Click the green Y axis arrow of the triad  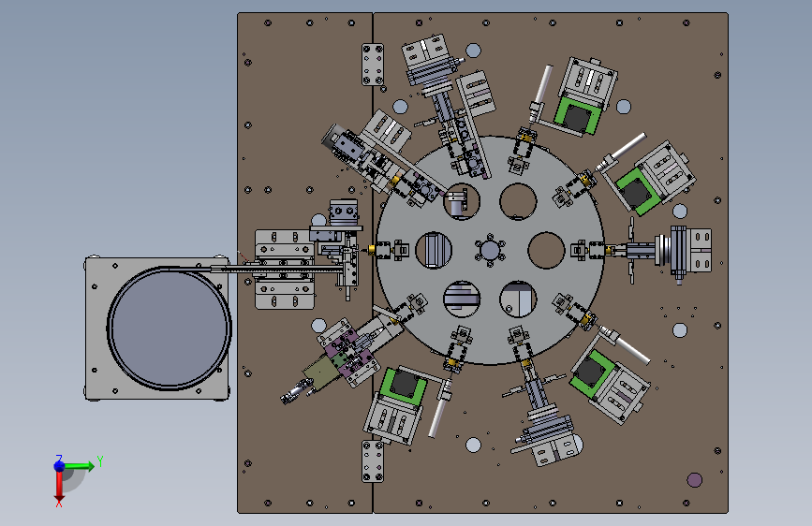81,466
